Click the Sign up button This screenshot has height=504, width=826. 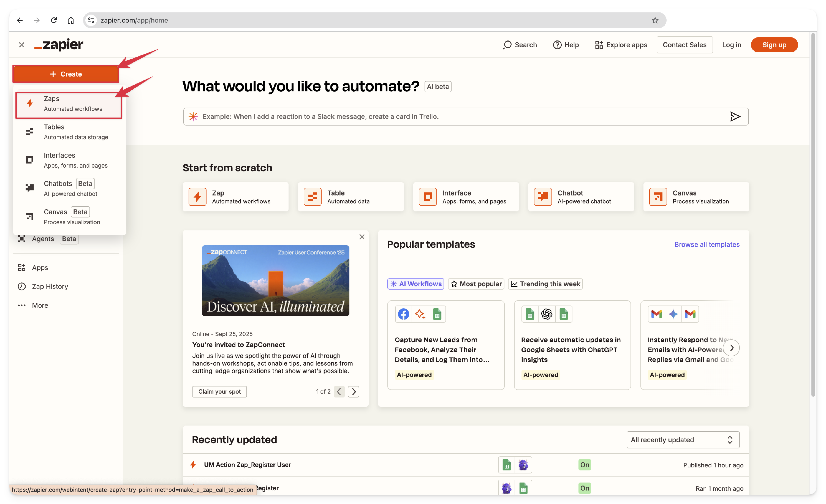coord(774,45)
